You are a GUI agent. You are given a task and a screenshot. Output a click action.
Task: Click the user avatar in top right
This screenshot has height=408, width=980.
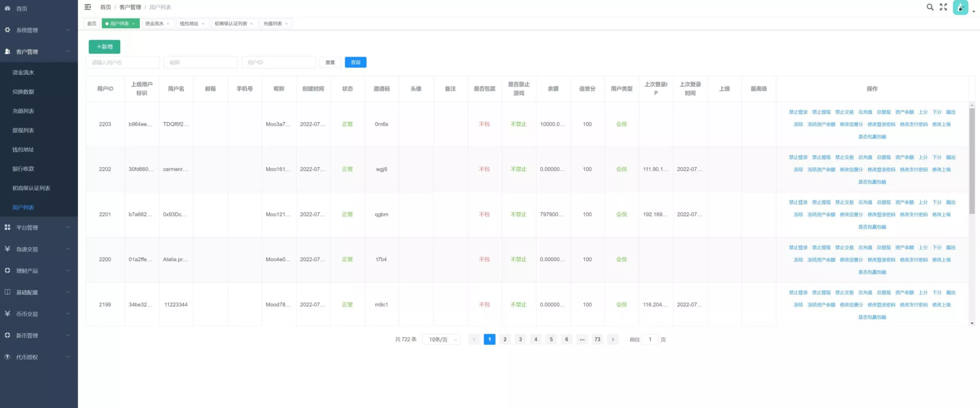[960, 8]
